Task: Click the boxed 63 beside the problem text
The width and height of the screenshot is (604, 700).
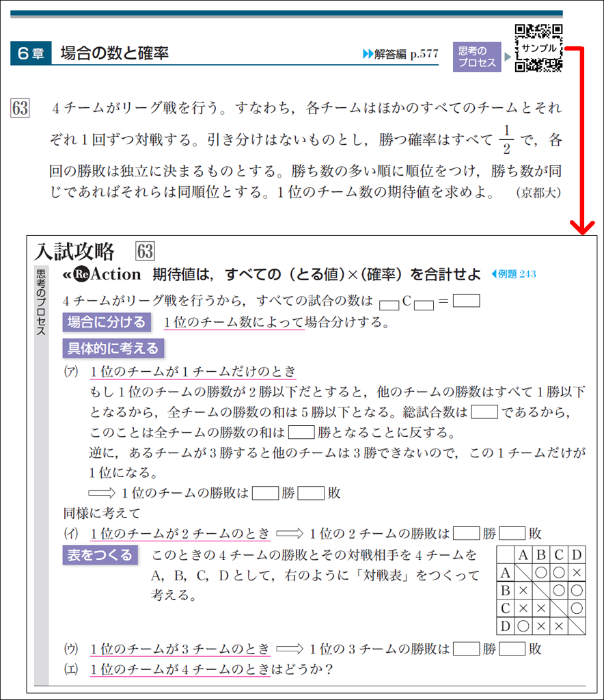Action: (20, 109)
